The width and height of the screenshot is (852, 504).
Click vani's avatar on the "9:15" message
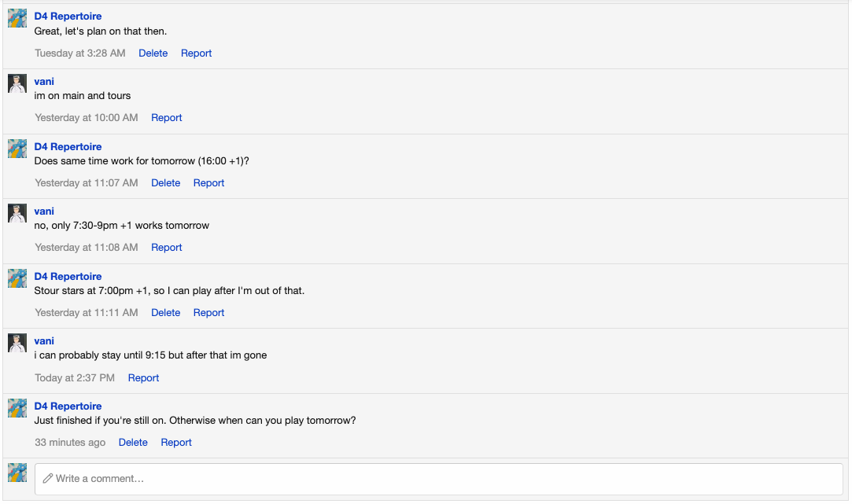(x=17, y=341)
